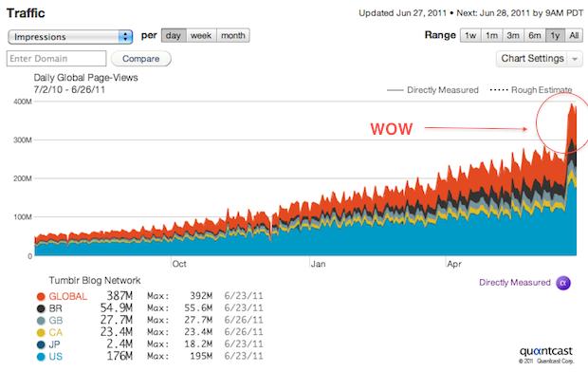This screenshot has height=372, width=588.
Task: Click the JP dark blue legend dot
Action: 41,344
